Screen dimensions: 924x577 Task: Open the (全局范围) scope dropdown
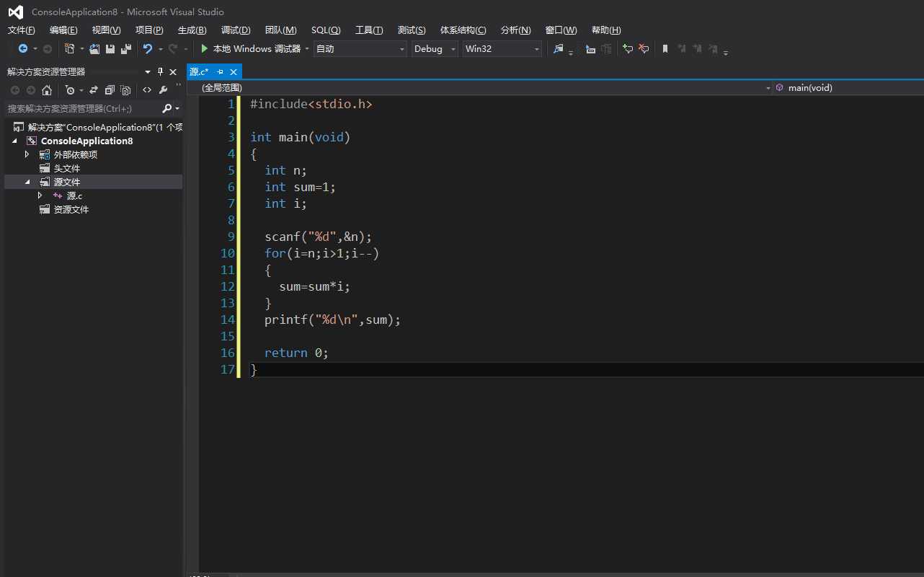(481, 87)
